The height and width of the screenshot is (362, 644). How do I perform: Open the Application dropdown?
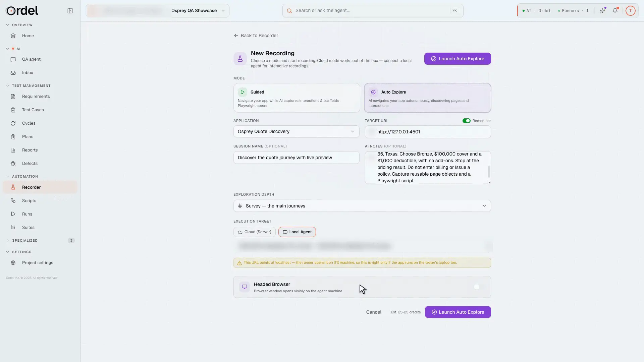pyautogui.click(x=296, y=131)
